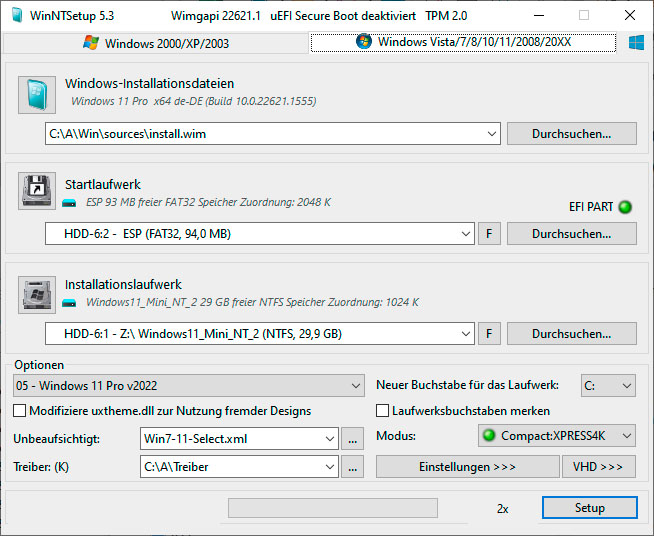
Task: Open the drive letter C: dropdown
Action: [626, 386]
